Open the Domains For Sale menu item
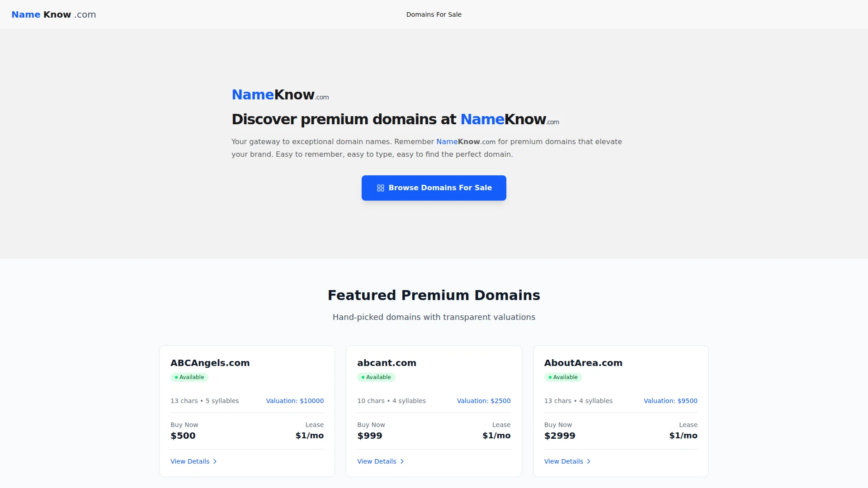868x488 pixels. (434, 14)
